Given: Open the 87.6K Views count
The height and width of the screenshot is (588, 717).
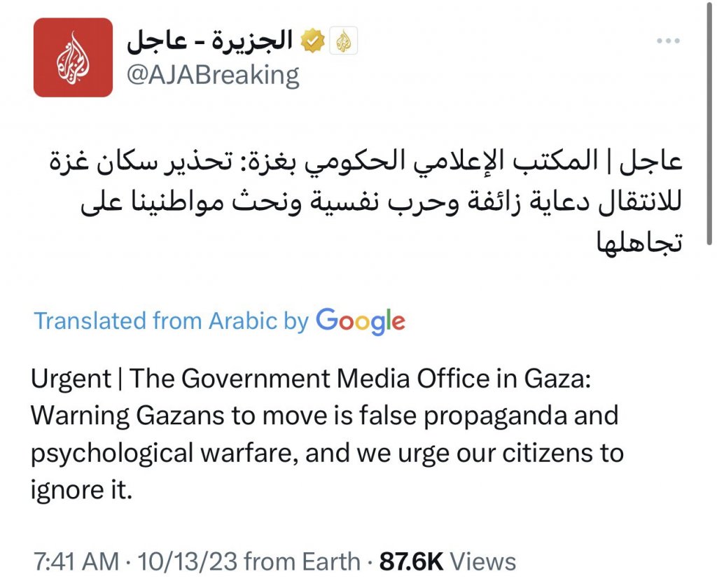Looking at the screenshot, I should pos(447,561).
